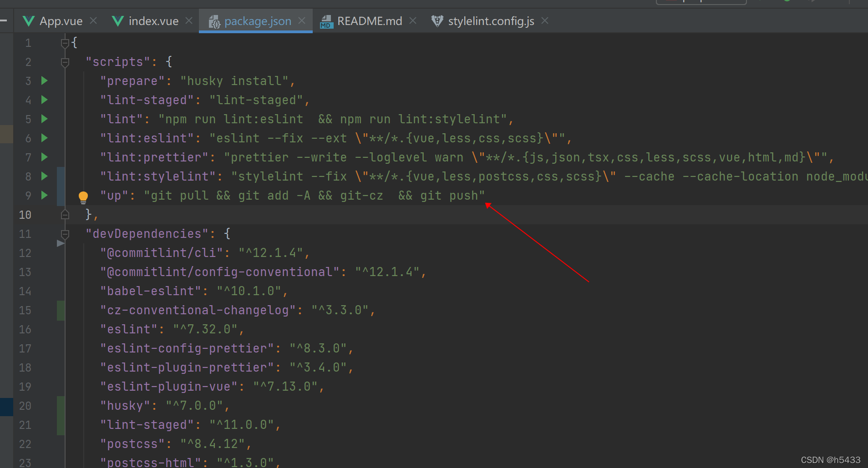Viewport: 868px width, 468px height.
Task: Click the "lint:stylelint" script key
Action: click(158, 176)
